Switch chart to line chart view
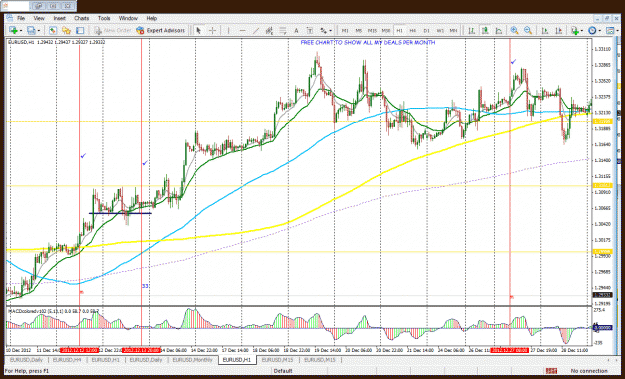Screen dimensions: 625x379 [x=499, y=30]
